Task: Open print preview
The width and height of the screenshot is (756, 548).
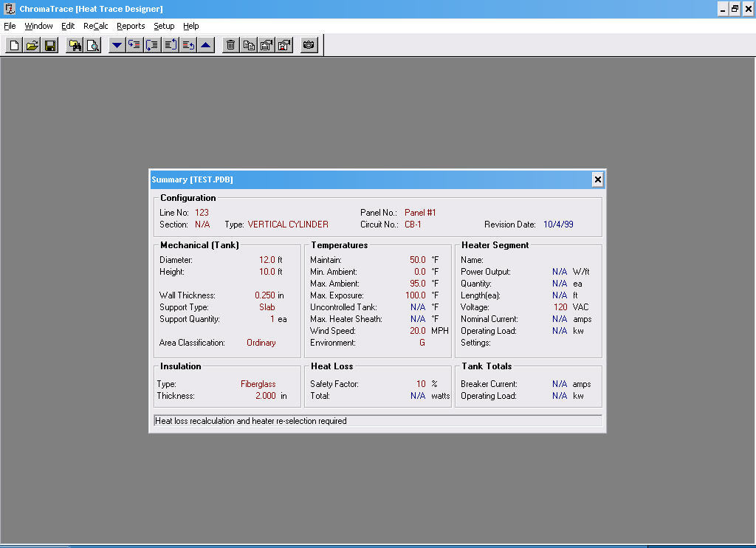Action: pos(92,44)
